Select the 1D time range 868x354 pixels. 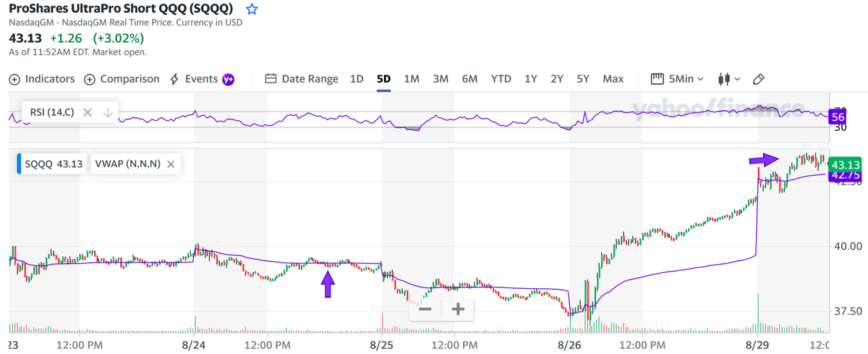(x=357, y=79)
